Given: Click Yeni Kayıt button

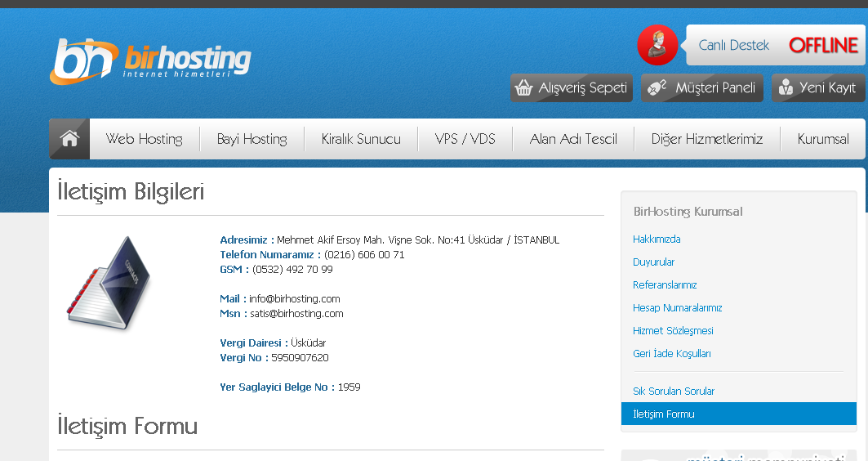Looking at the screenshot, I should click(x=818, y=87).
